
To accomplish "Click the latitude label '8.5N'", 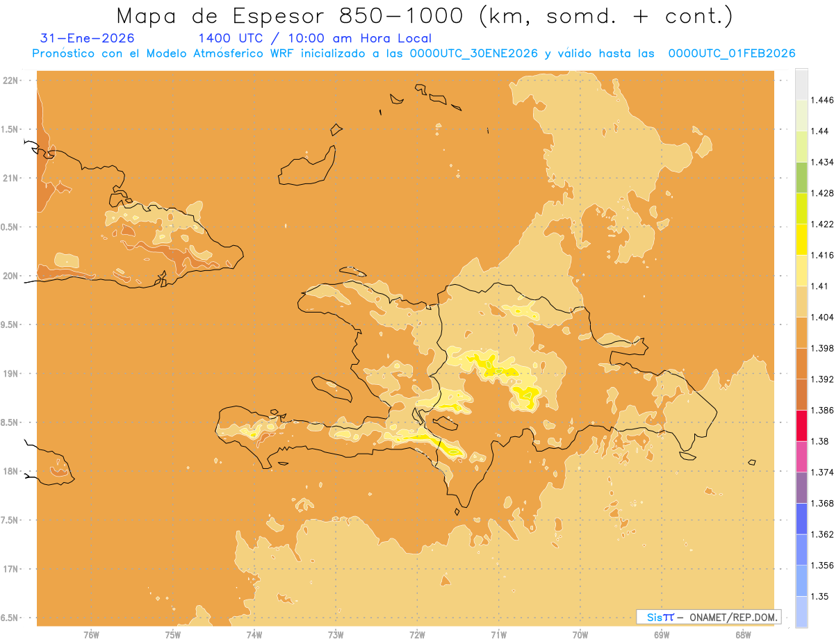I will click(10, 422).
